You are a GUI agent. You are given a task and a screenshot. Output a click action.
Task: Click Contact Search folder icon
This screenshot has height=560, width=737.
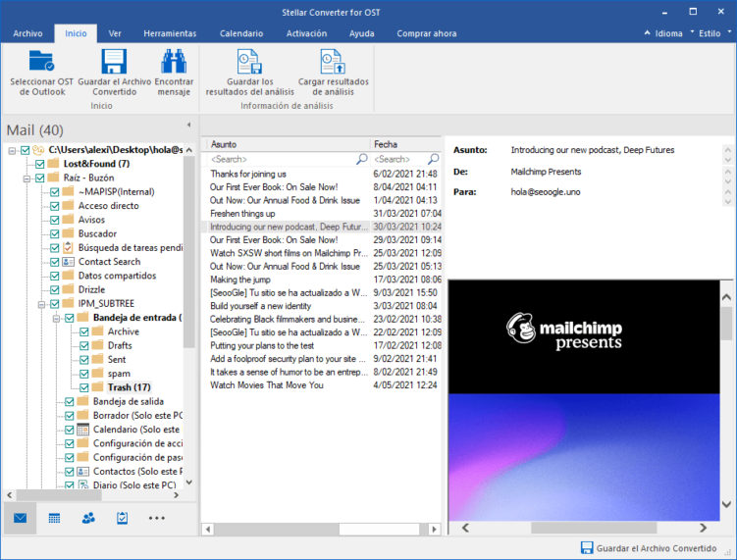click(x=68, y=262)
